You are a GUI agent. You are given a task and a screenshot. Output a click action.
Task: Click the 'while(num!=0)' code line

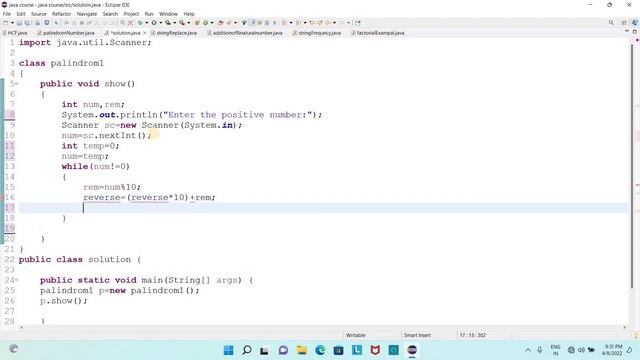[96, 166]
